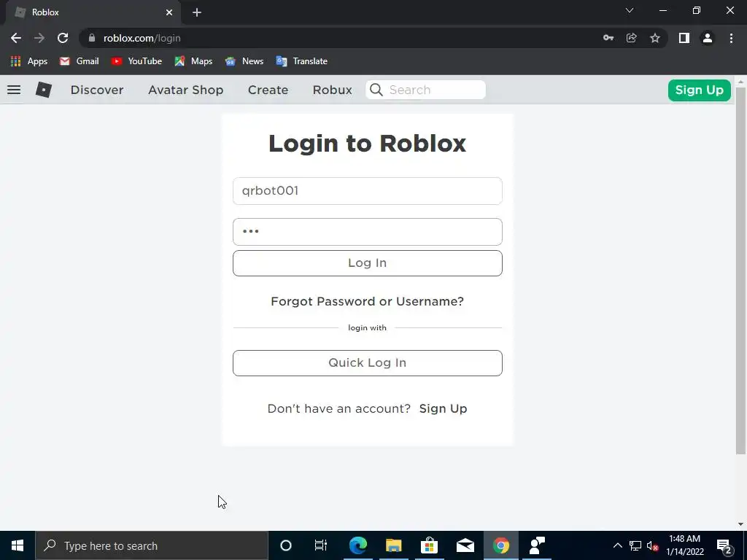The height and width of the screenshot is (560, 747).
Task: Open Gmail bookmark
Action: pos(79,61)
